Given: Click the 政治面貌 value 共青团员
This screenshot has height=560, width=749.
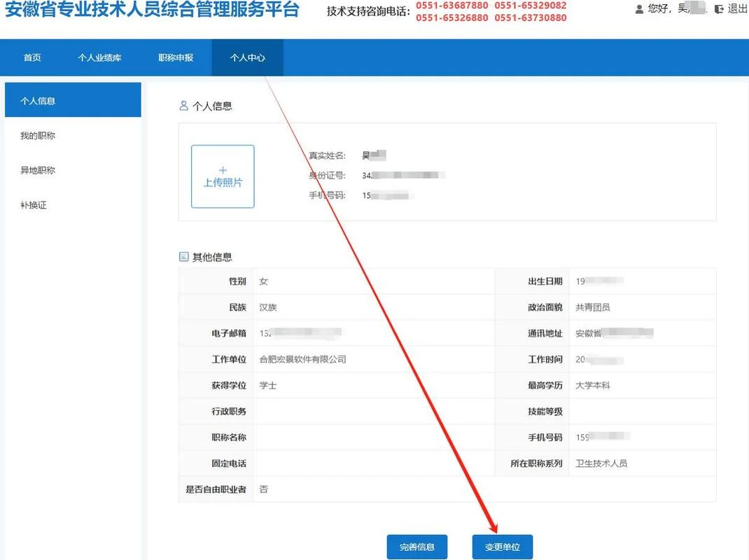Looking at the screenshot, I should tap(593, 307).
